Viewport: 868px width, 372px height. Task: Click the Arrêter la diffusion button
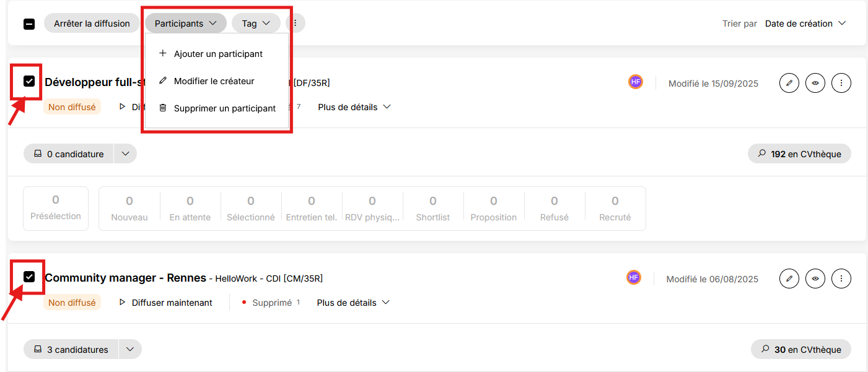92,24
